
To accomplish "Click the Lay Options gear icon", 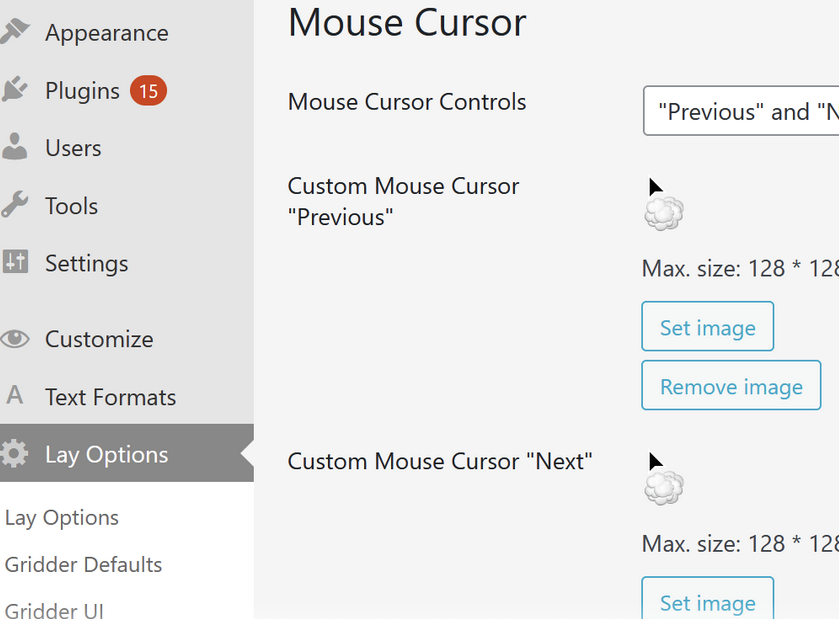I will coord(14,454).
